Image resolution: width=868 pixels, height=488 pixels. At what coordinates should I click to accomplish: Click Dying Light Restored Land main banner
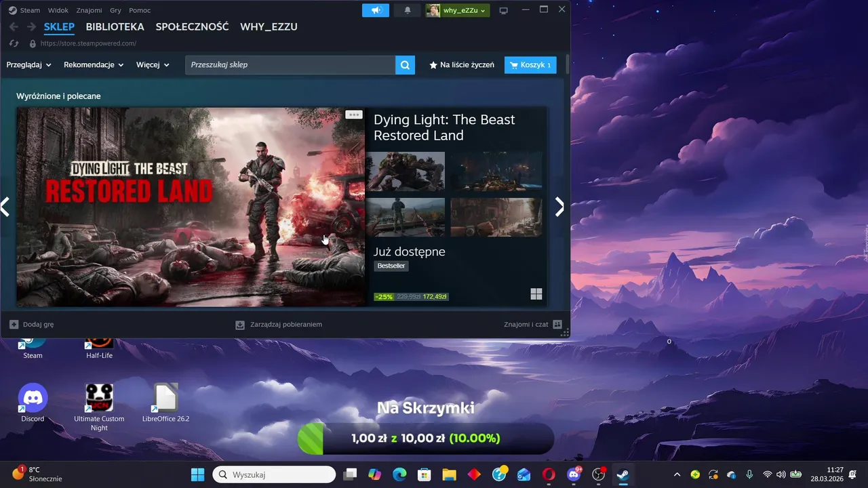tap(191, 207)
